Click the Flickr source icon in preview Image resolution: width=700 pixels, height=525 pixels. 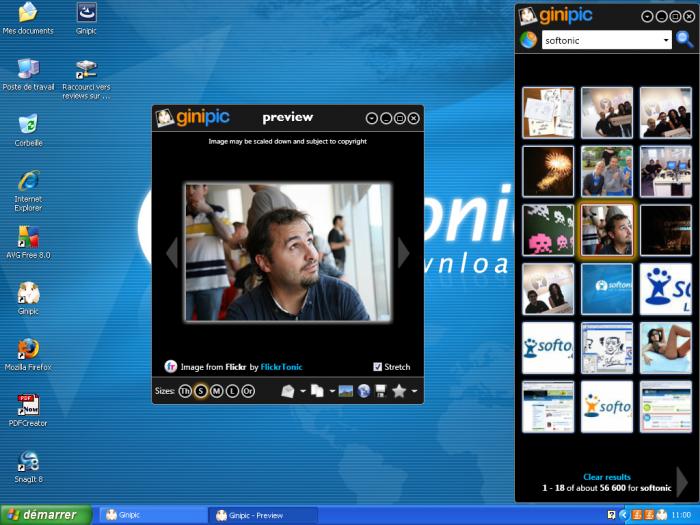tap(171, 367)
